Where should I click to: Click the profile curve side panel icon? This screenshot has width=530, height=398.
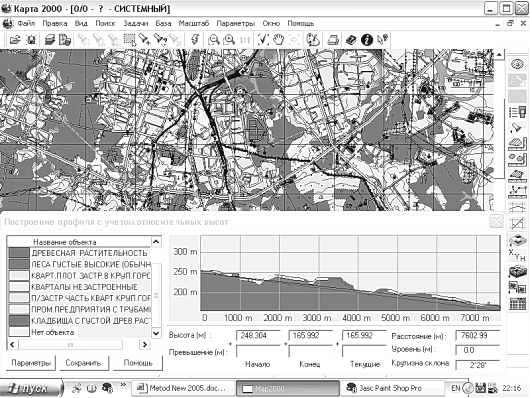(x=517, y=208)
